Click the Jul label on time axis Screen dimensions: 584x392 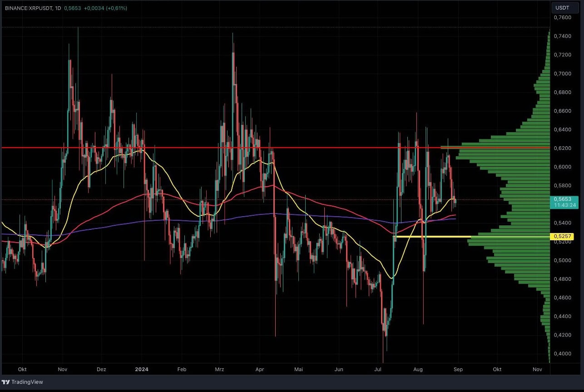click(377, 369)
